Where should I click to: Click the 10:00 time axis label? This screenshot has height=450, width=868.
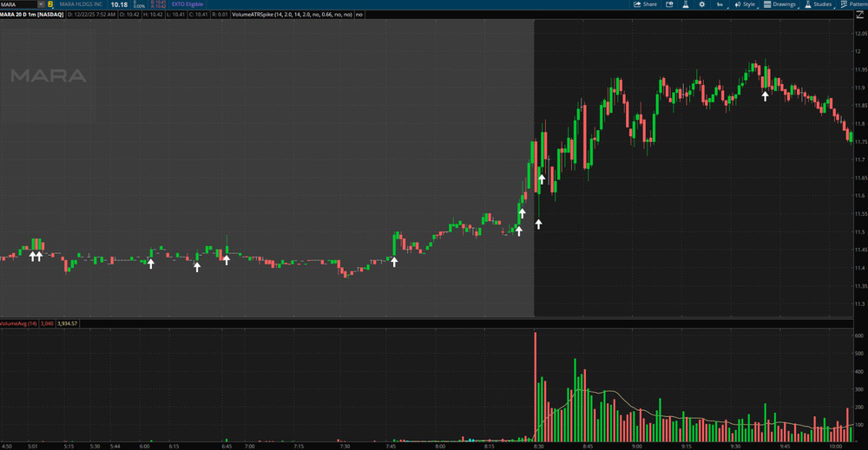(836, 447)
